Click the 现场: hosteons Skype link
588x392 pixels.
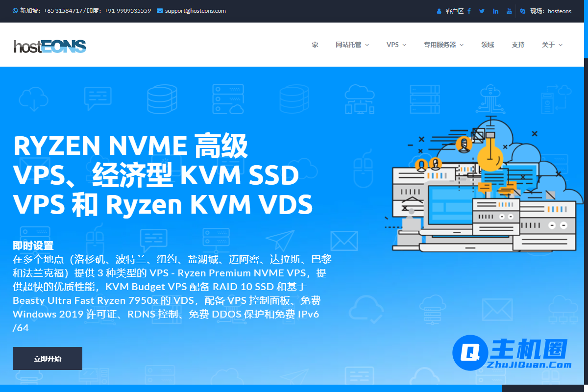coord(551,11)
